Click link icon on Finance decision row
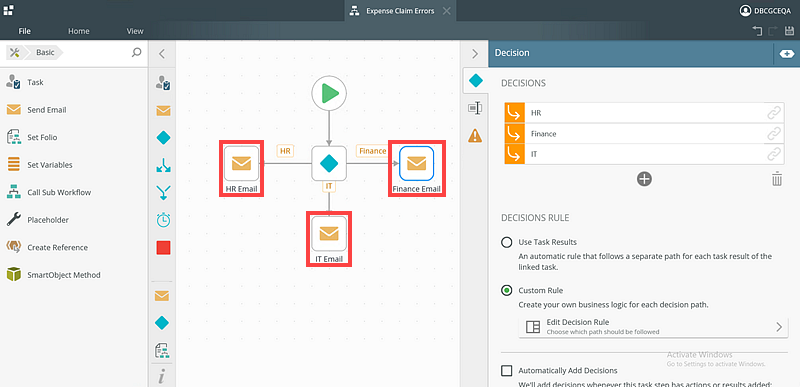Viewport: 800px width, 387px height. click(x=774, y=134)
